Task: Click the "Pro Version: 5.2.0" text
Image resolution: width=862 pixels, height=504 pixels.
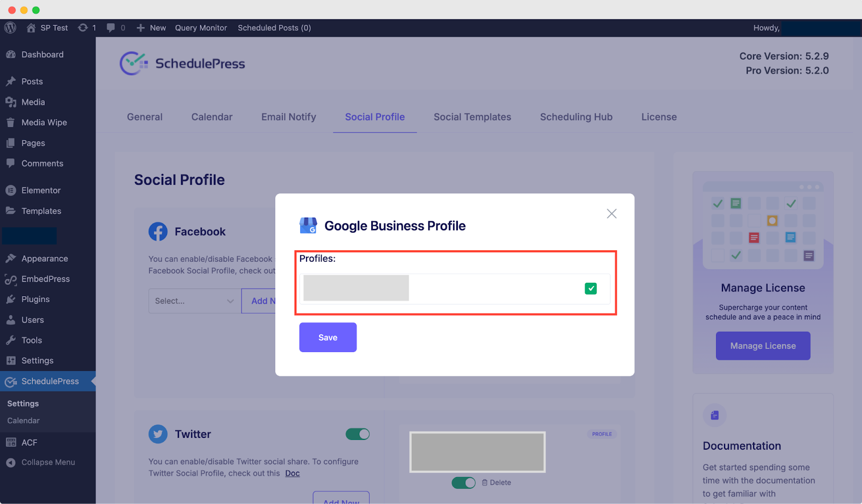Action: 787,71
